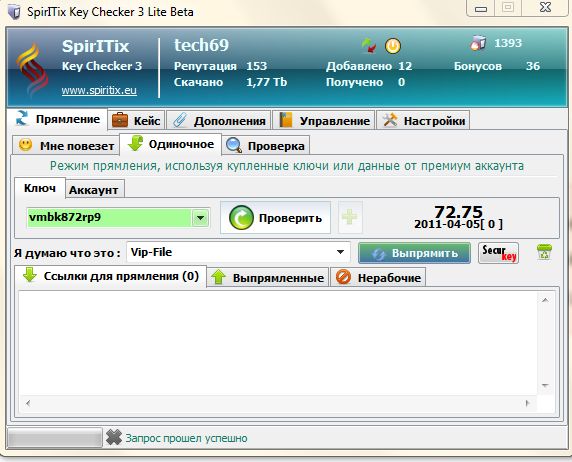Click the expiry date 2011-04-05[ 0 ]
This screenshot has height=462, width=572.
[459, 224]
